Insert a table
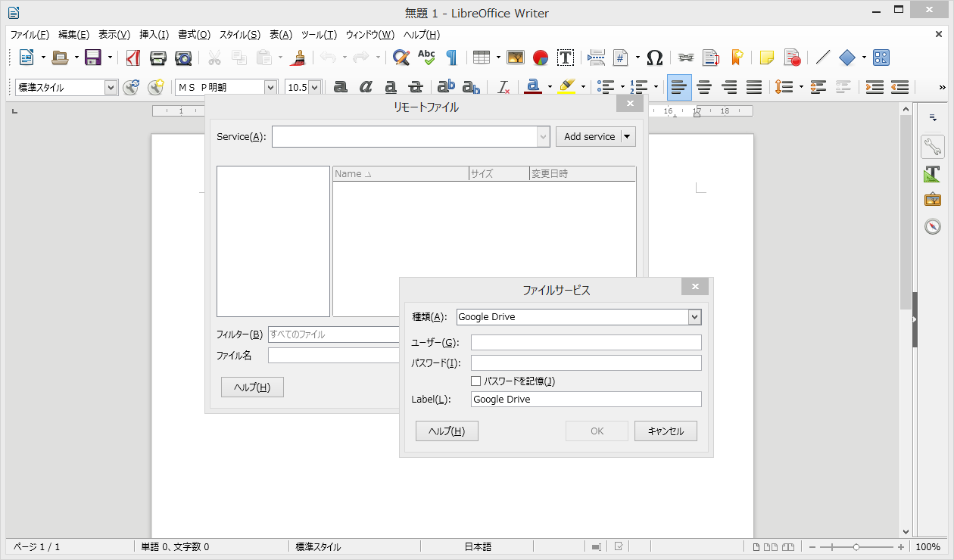This screenshot has width=954, height=560. tap(482, 58)
